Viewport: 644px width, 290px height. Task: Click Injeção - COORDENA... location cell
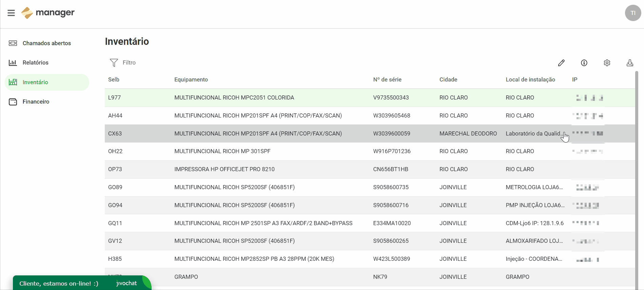click(x=534, y=259)
